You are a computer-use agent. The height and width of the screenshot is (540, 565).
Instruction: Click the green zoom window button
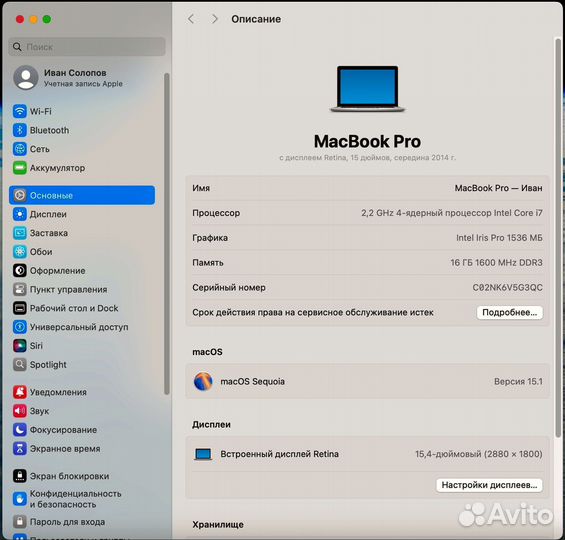tap(47, 19)
